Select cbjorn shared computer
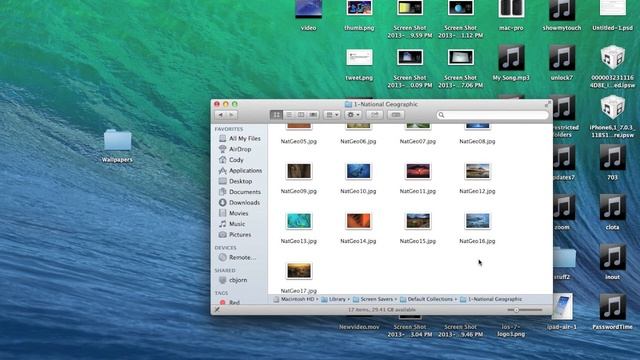This screenshot has width=640, height=360. pyautogui.click(x=233, y=280)
